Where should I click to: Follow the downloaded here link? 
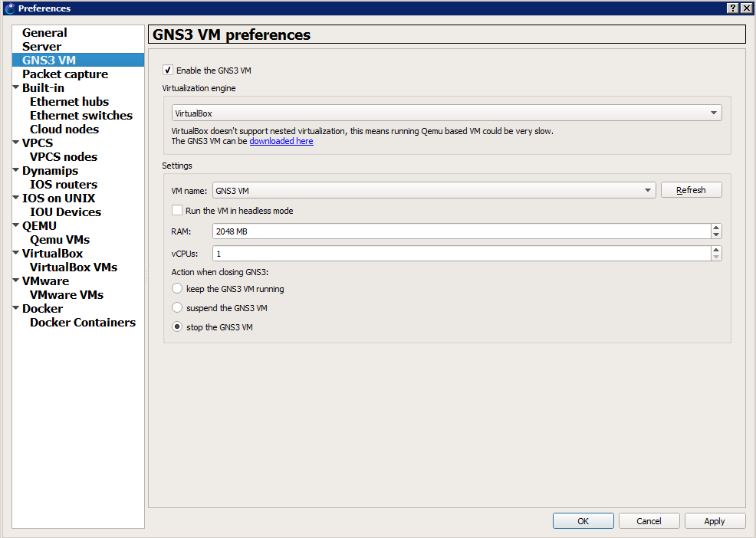281,141
